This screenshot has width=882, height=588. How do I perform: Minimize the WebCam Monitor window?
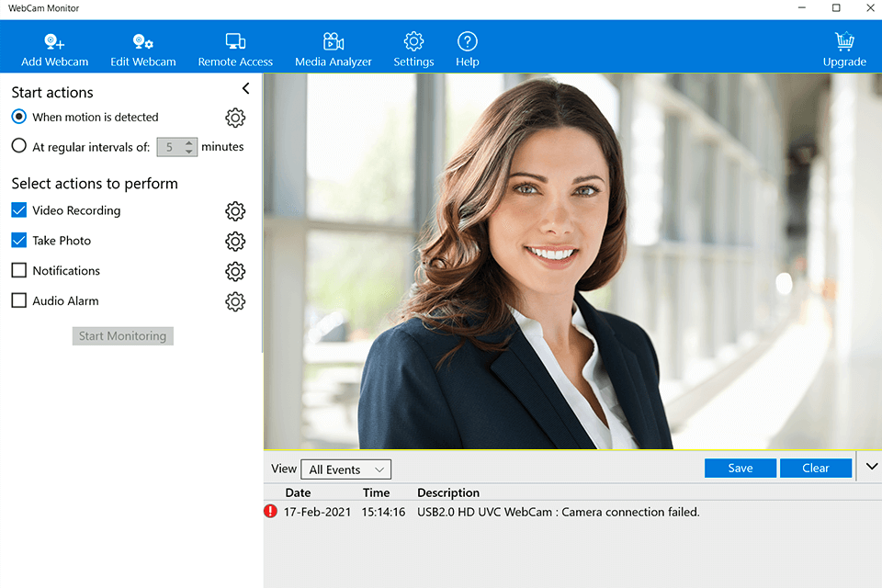tap(801, 8)
